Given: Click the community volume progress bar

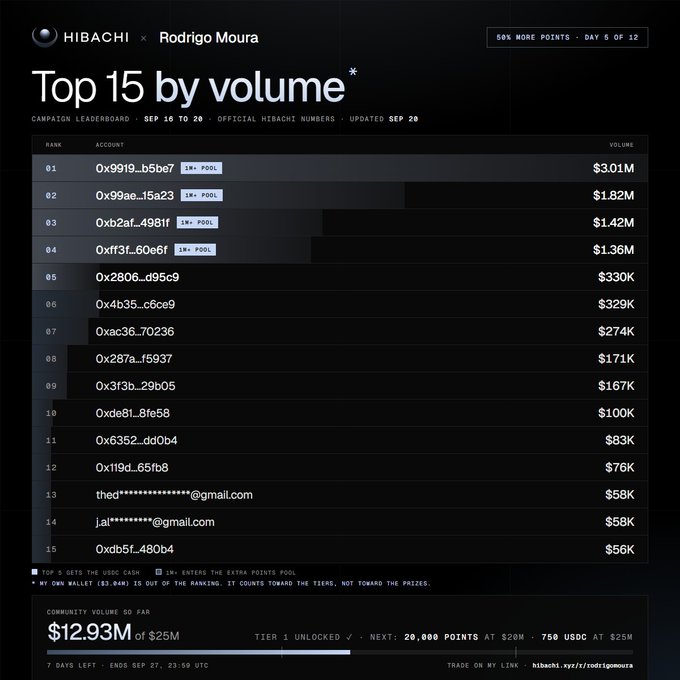Looking at the screenshot, I should [x=340, y=652].
